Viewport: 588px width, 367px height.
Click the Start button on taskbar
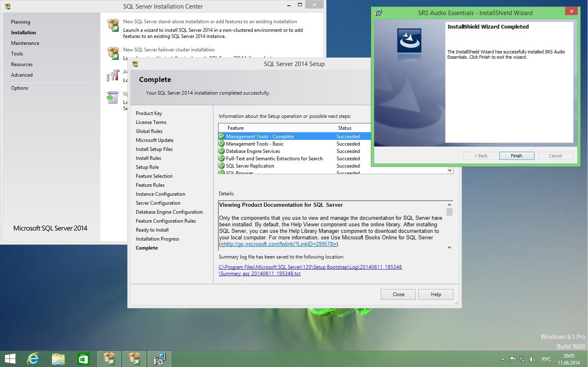(10, 359)
